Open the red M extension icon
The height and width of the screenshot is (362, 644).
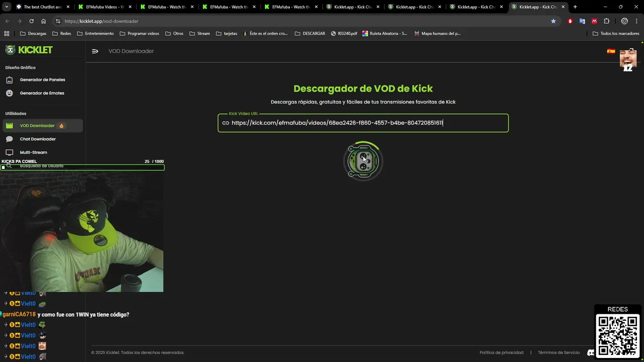594,21
